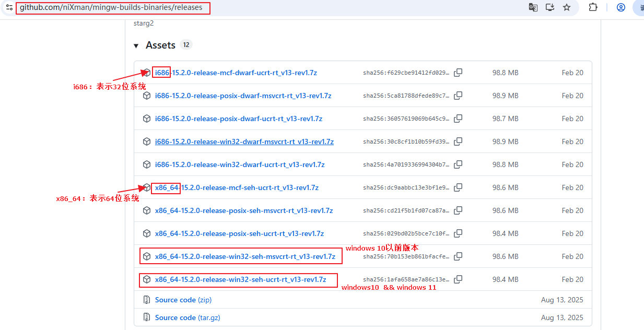Click the github.com releases URL in address bar
The width and height of the screenshot is (644, 330).
[x=111, y=7]
